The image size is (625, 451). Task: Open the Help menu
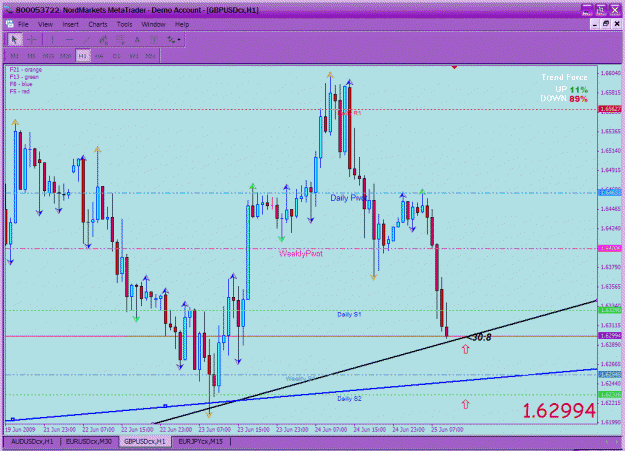(x=182, y=24)
